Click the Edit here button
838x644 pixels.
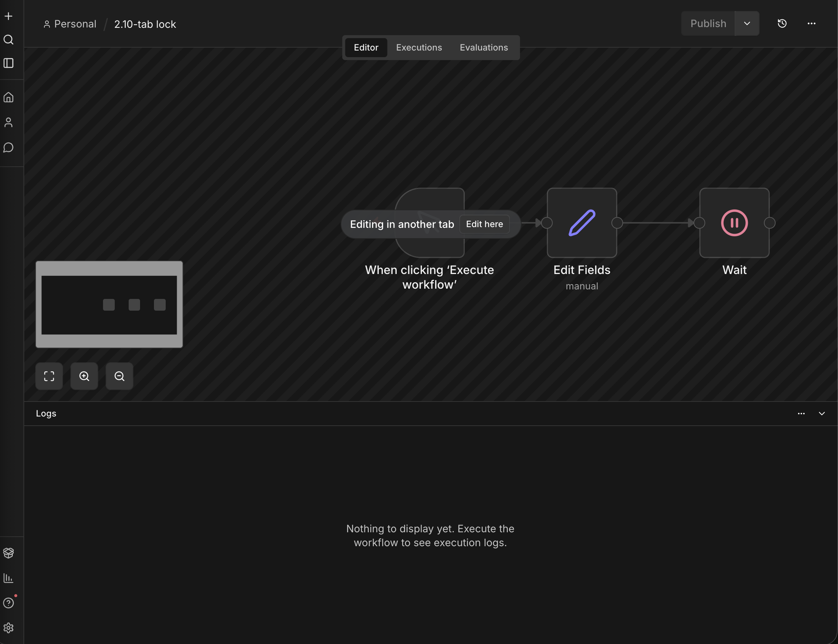pos(484,224)
